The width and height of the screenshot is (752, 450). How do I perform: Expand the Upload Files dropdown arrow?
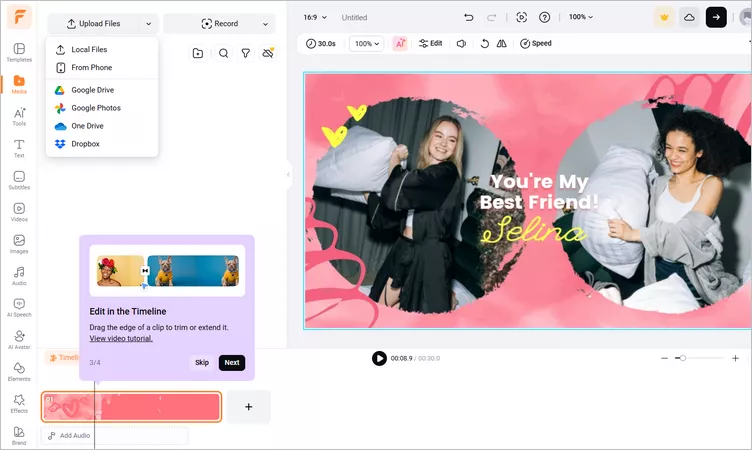tap(149, 24)
